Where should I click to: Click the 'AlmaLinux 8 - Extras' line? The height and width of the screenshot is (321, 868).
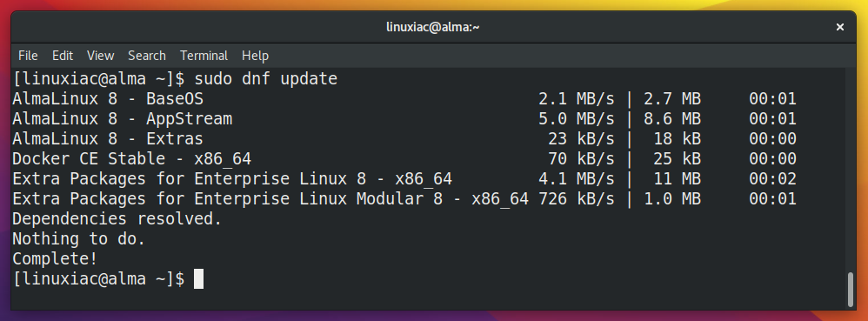point(404,139)
